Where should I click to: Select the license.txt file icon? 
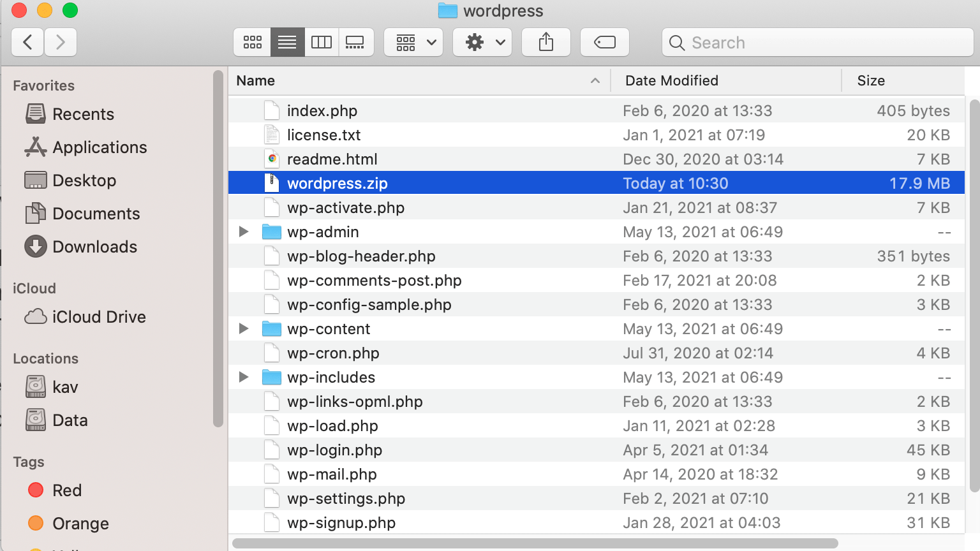pos(272,135)
